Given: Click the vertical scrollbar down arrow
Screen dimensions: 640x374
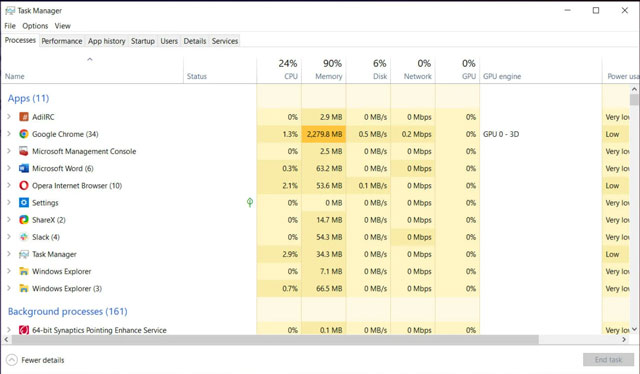Looking at the screenshot, I should tap(634, 329).
